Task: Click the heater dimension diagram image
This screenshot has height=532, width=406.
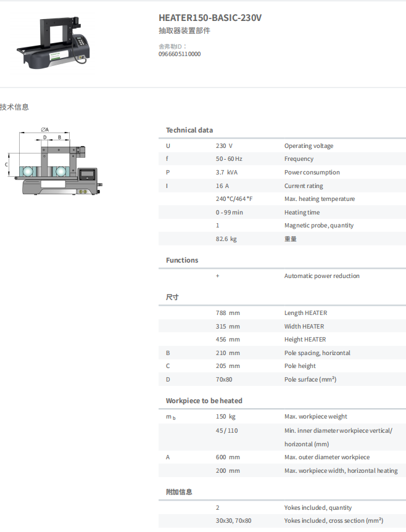Action: point(54,161)
